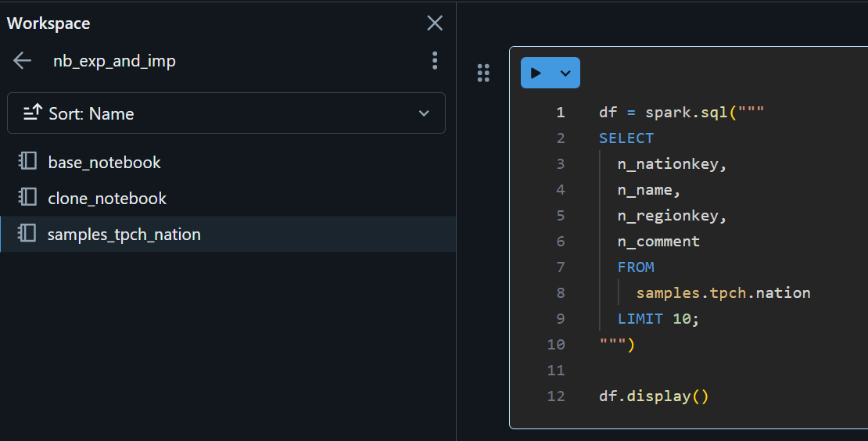
Task: Open the base_notebook notebook
Action: [104, 163]
